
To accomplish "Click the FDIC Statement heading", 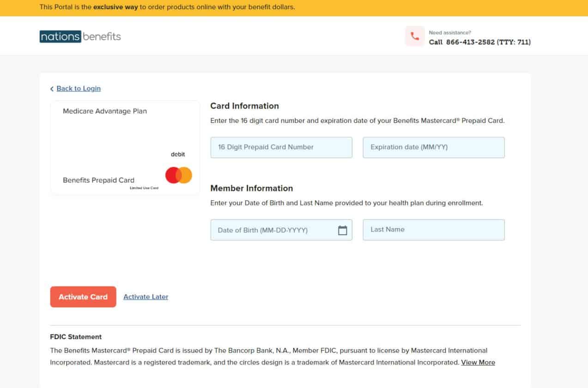I will pyautogui.click(x=76, y=337).
